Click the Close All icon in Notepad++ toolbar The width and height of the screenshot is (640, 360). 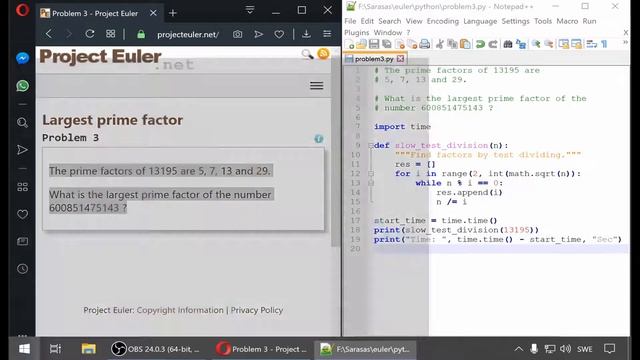click(x=412, y=44)
